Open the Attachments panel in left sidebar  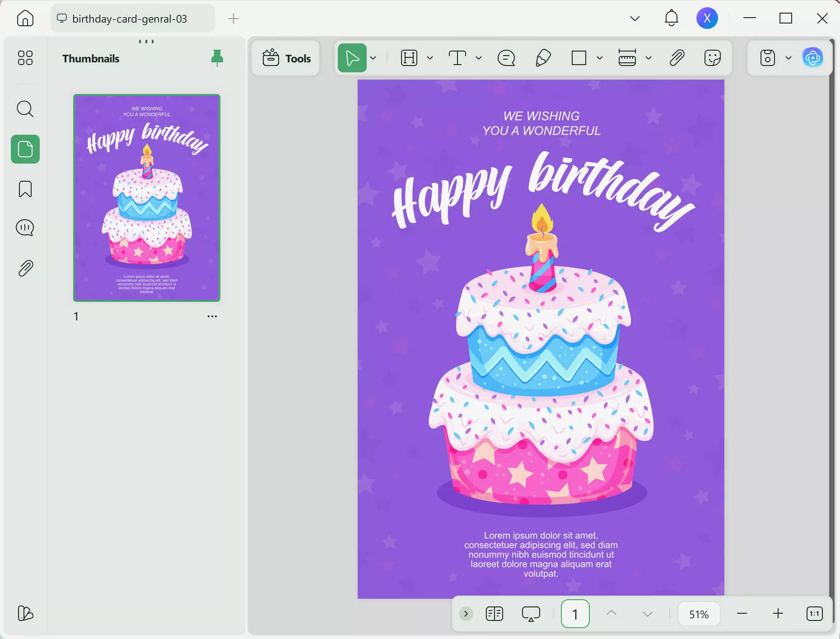[25, 268]
